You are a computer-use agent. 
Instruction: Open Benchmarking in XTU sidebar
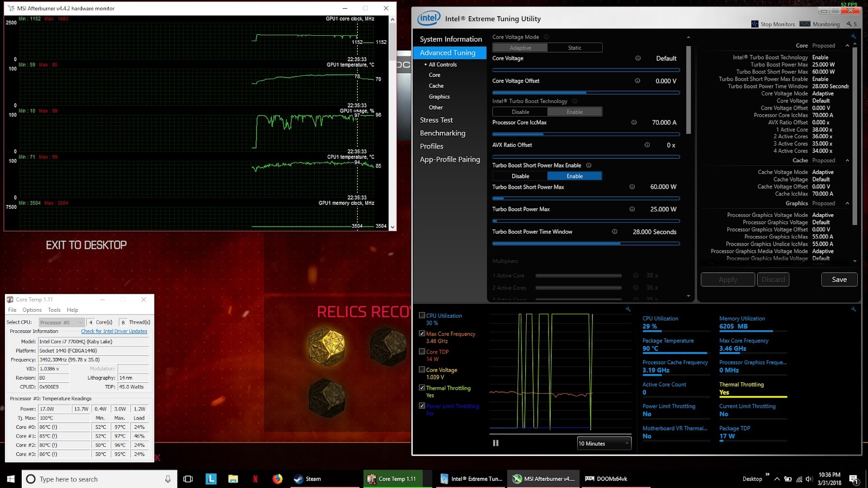[443, 133]
